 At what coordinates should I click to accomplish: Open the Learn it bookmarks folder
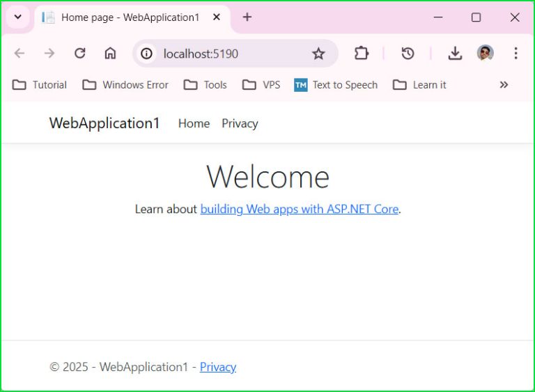(419, 85)
